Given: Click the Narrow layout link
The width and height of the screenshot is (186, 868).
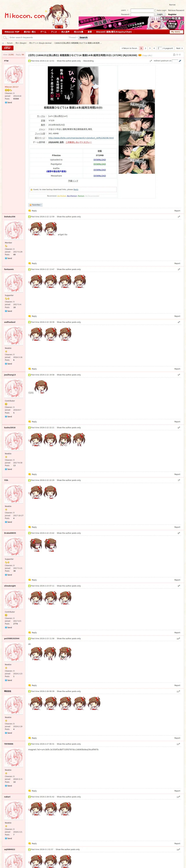Looking at the screenshot, I should (x=172, y=5).
